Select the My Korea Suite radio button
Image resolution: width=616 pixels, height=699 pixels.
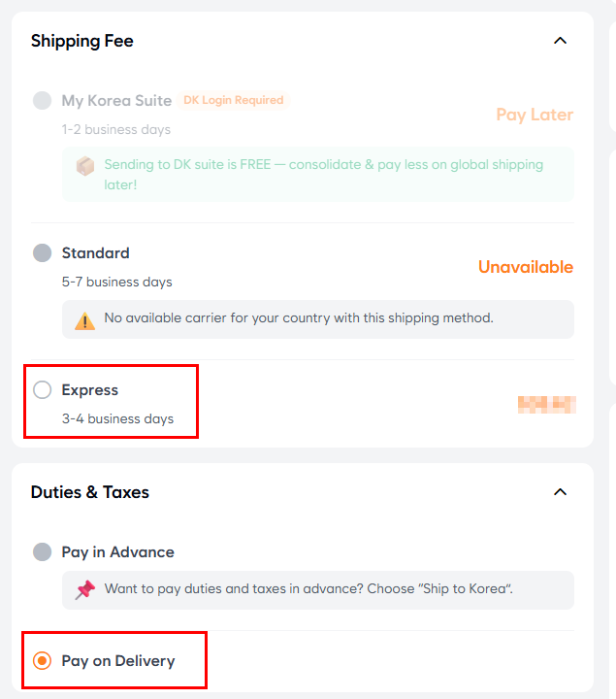coord(43,100)
